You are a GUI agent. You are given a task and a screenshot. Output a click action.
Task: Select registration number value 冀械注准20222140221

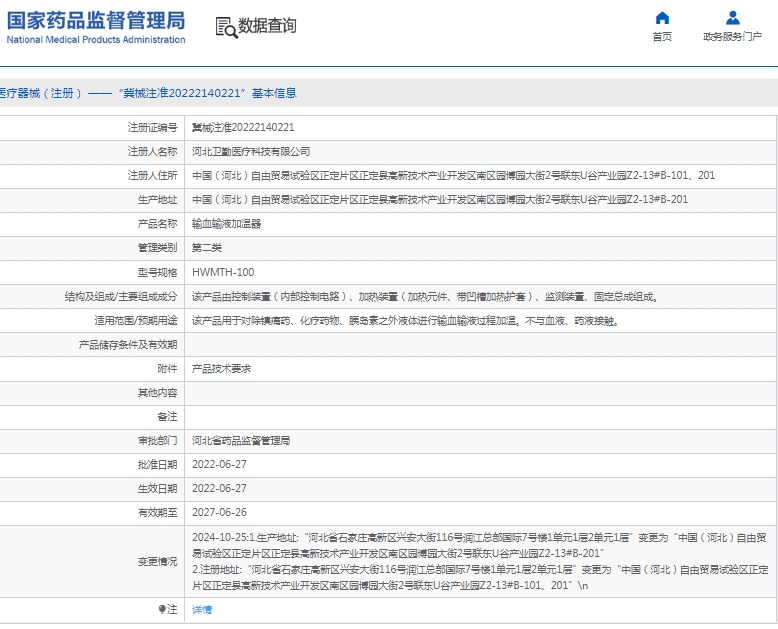pyautogui.click(x=243, y=127)
